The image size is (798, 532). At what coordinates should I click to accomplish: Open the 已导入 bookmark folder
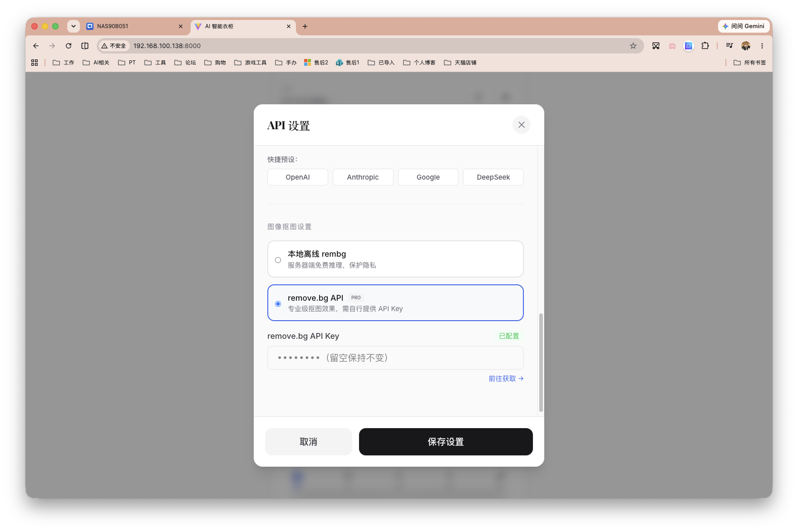[x=381, y=63]
